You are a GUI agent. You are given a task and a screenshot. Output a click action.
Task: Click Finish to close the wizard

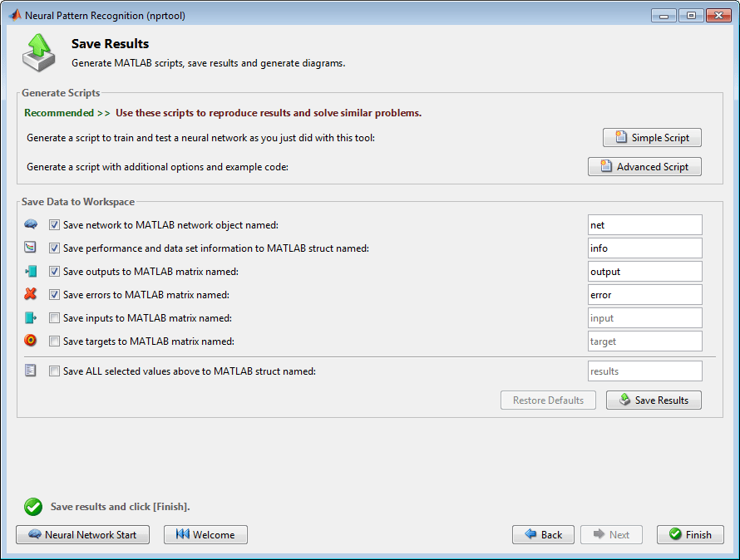click(x=690, y=535)
